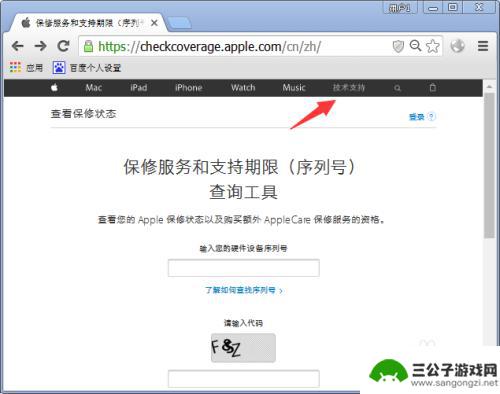The height and width of the screenshot is (394, 500).
Task: Click the vertical scrollbar thumb
Action: coord(489,166)
